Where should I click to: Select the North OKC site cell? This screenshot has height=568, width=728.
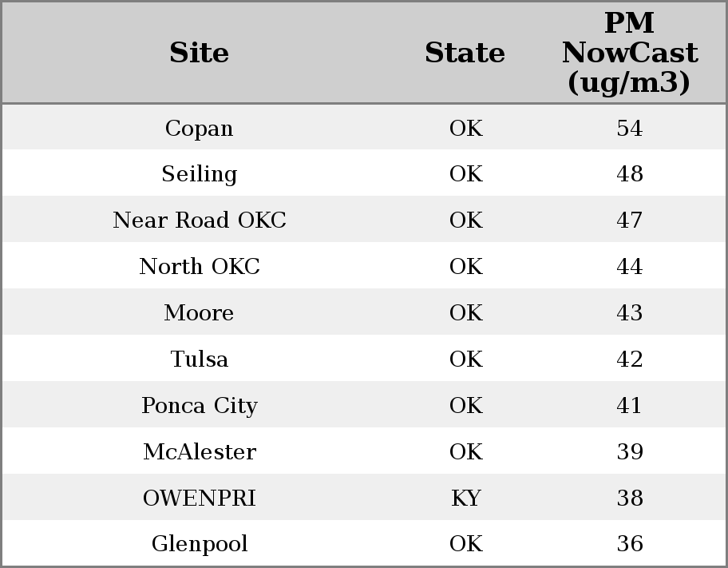[199, 267]
